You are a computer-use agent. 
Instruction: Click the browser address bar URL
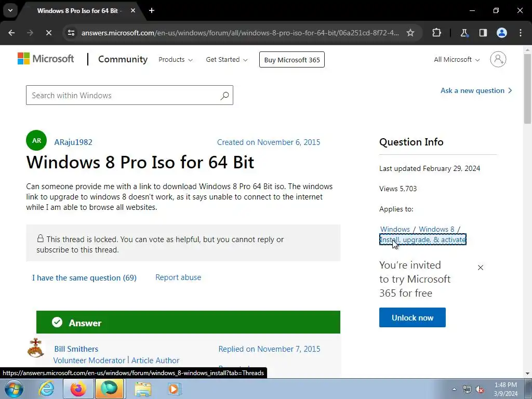(240, 33)
